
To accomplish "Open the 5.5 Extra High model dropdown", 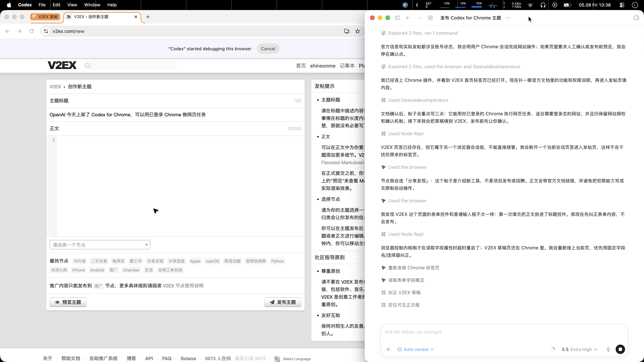I will click(579, 349).
